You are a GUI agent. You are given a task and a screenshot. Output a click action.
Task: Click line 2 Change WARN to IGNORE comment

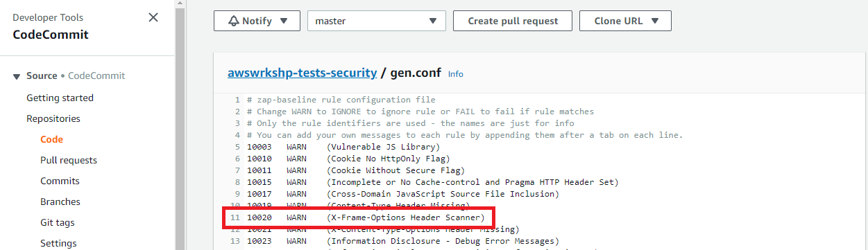tap(420, 111)
